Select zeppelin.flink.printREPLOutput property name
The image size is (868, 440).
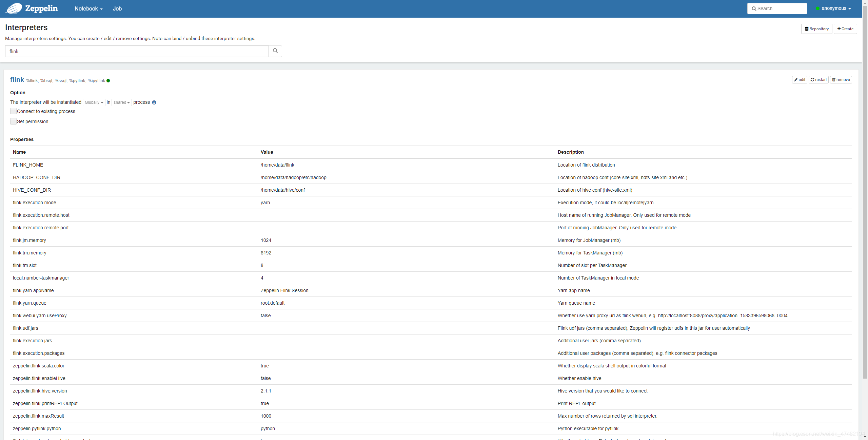coord(45,403)
